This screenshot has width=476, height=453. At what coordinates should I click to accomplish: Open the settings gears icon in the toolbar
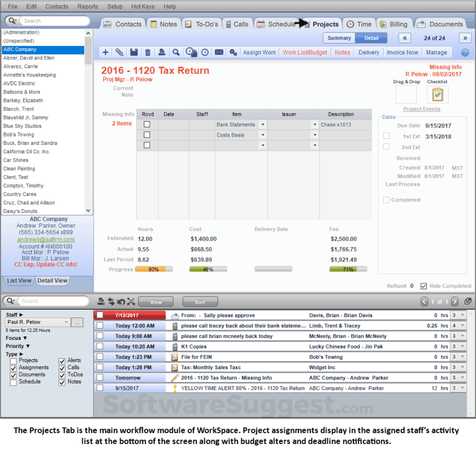click(233, 52)
